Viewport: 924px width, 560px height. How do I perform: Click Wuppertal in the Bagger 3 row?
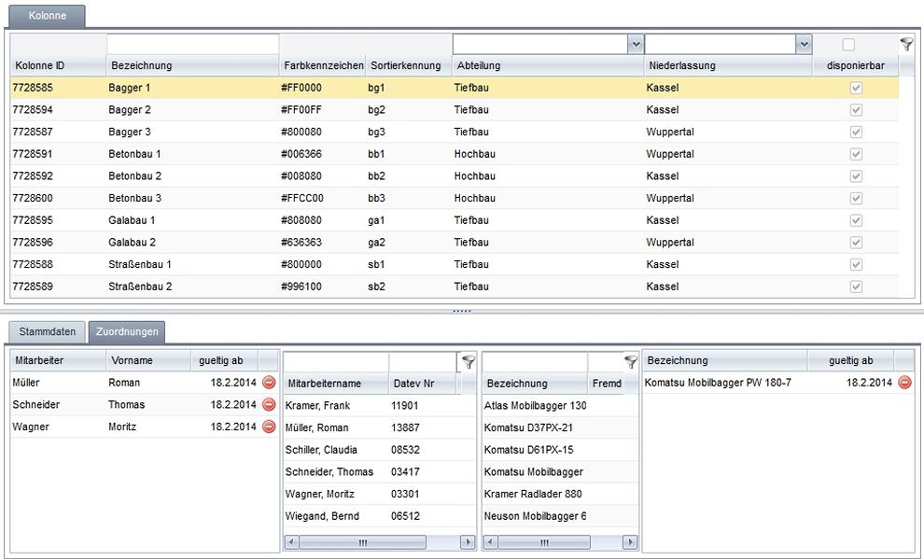tap(670, 132)
